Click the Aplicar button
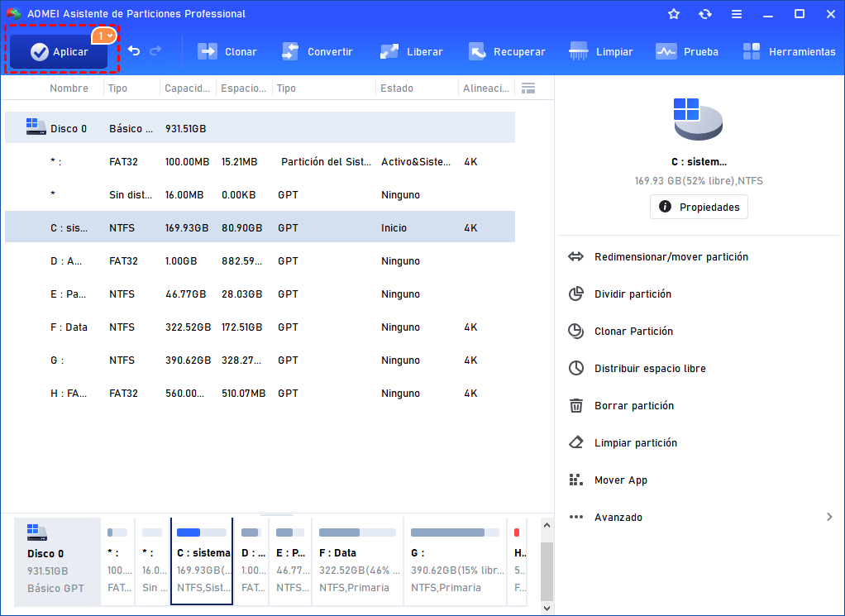 click(59, 52)
